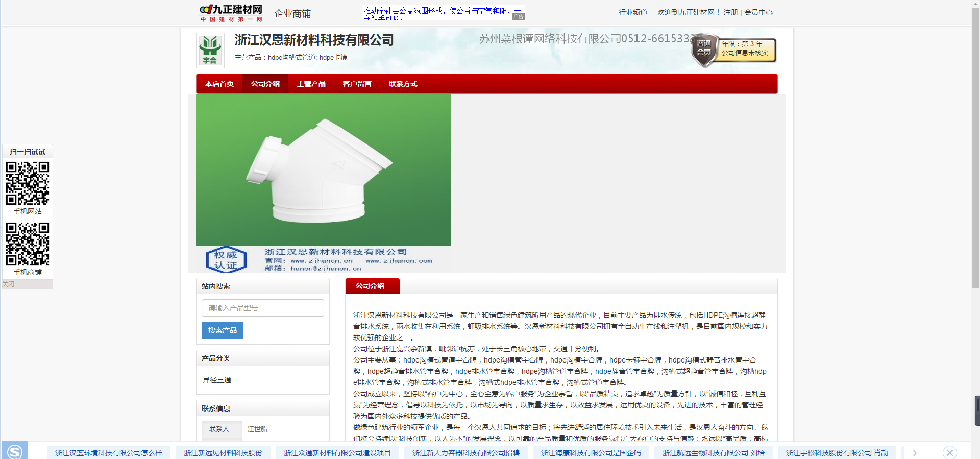
Task: Open the company logo 宇合 image
Action: 210,50
